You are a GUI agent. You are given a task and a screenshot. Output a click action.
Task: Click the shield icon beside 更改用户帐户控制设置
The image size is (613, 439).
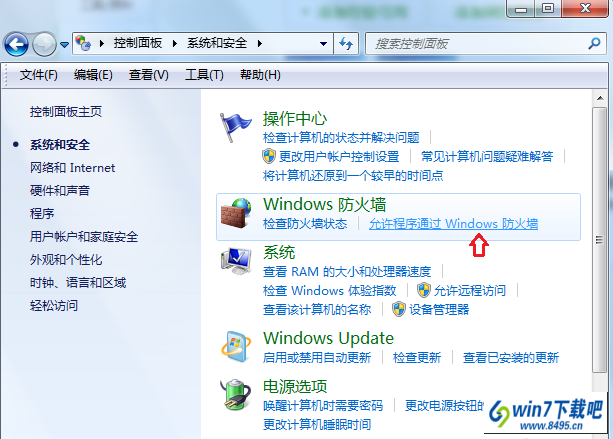[269, 156]
